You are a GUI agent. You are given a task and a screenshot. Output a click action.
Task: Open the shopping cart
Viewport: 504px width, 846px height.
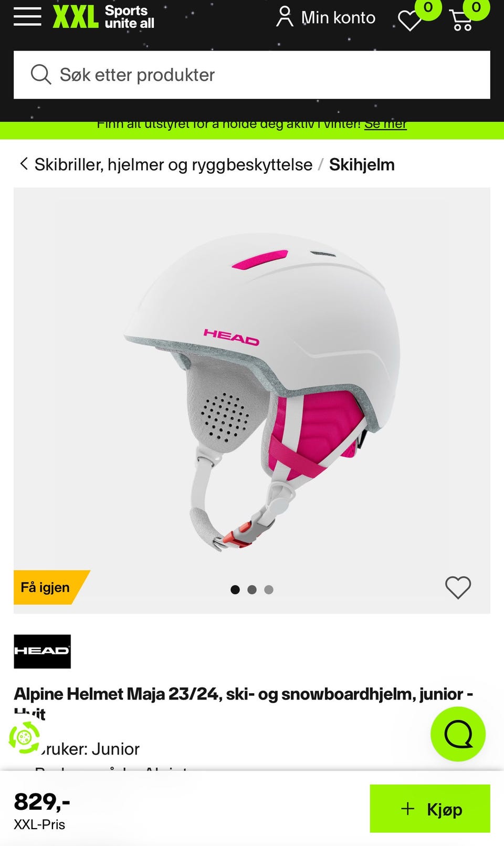[x=462, y=20]
